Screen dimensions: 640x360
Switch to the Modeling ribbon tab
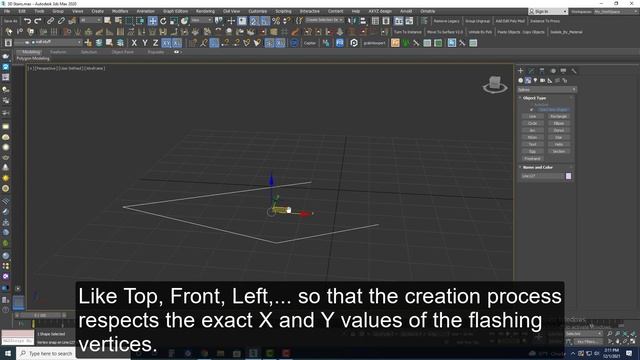click(x=31, y=52)
